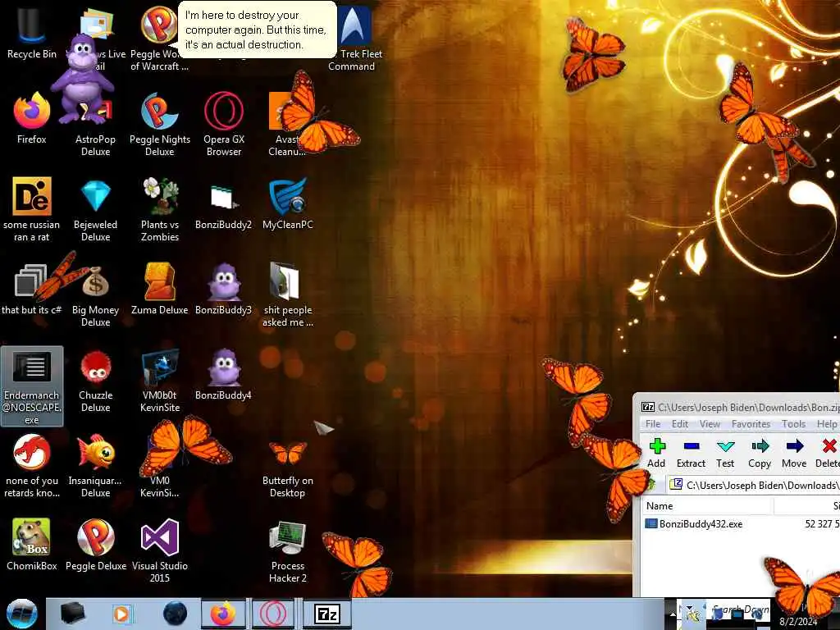The image size is (840, 630).
Task: Open the 7-Zip View menu
Action: click(x=710, y=424)
